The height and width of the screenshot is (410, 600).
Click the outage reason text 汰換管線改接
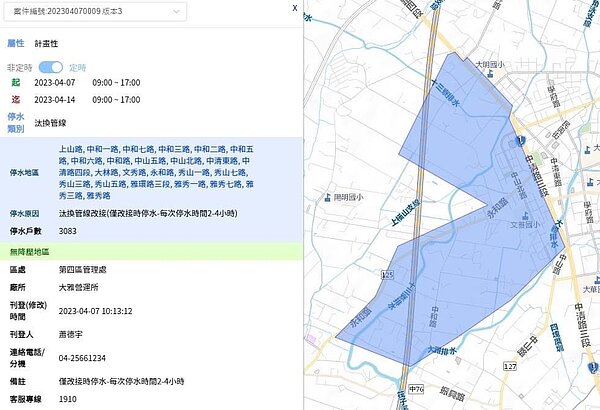pyautogui.click(x=148, y=214)
